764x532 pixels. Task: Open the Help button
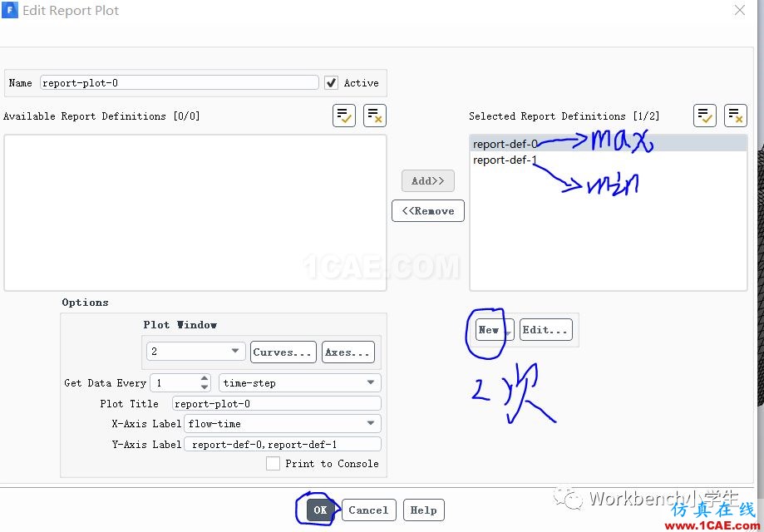pos(423,510)
